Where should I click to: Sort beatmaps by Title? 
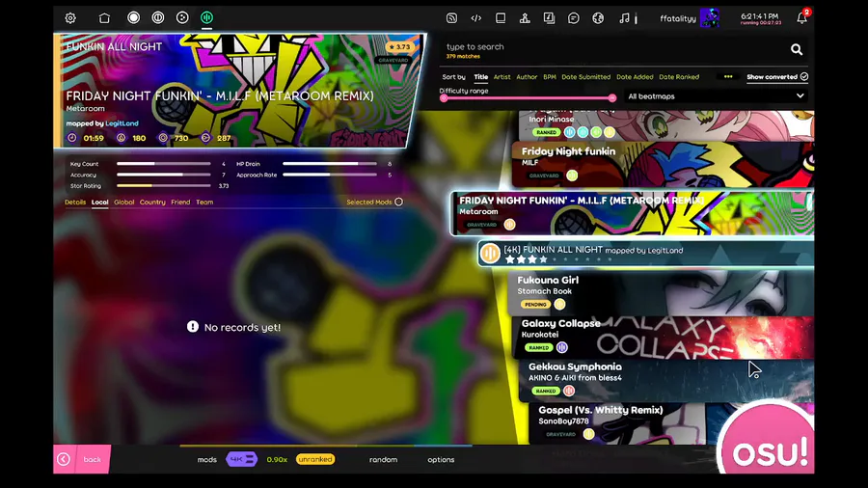pyautogui.click(x=481, y=77)
